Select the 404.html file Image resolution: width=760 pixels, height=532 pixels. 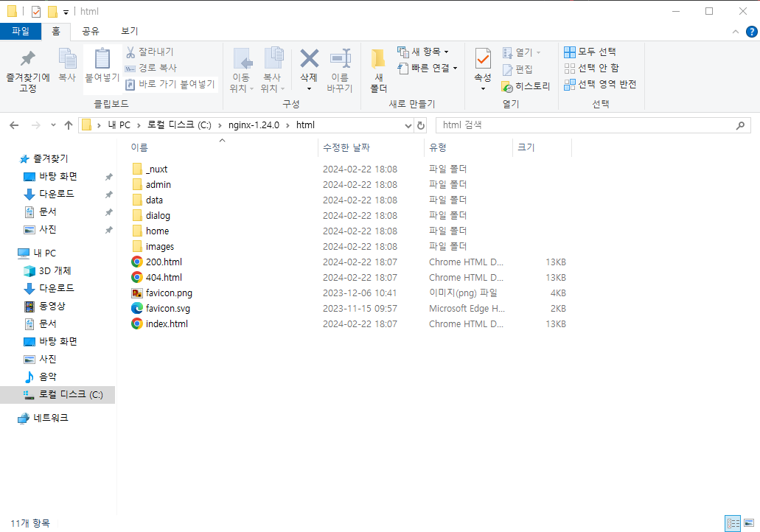(164, 278)
